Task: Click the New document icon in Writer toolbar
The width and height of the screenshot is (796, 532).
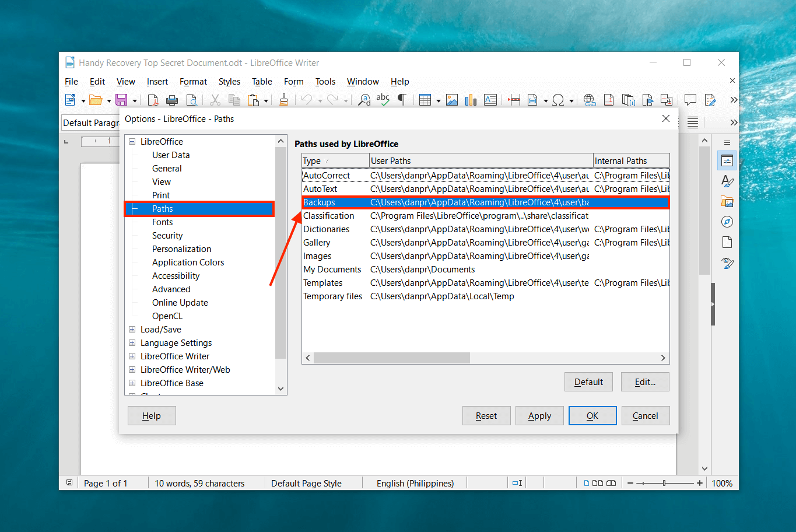Action: coord(70,100)
